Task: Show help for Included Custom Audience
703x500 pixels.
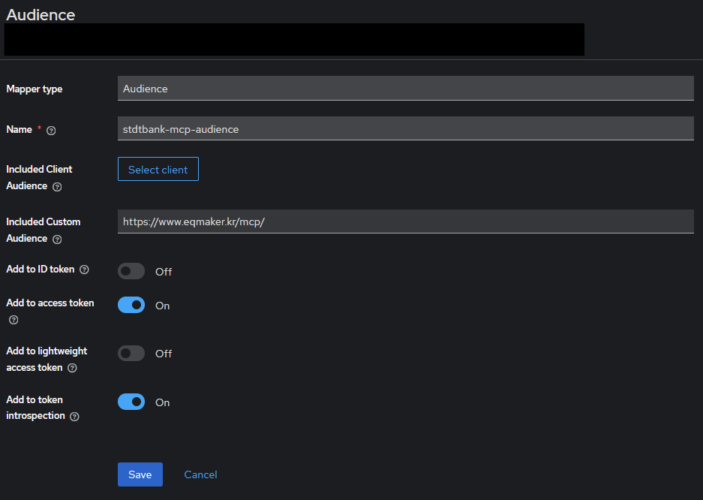Action: (x=57, y=239)
